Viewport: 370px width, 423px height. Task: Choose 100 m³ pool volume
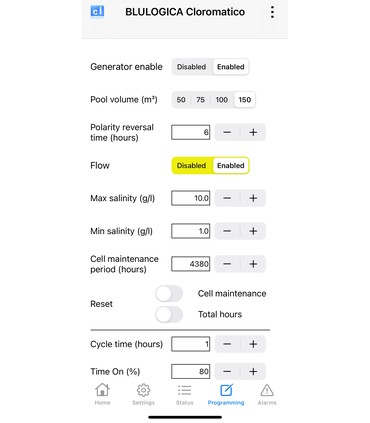pyautogui.click(x=222, y=100)
